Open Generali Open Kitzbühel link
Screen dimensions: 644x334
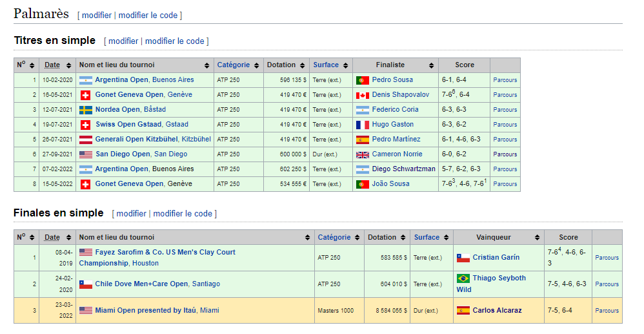136,139
